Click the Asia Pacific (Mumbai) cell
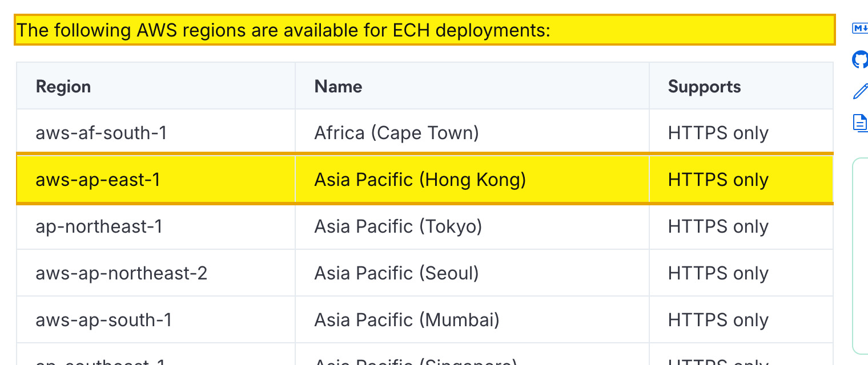Image resolution: width=868 pixels, height=365 pixels. pyautogui.click(x=472, y=320)
